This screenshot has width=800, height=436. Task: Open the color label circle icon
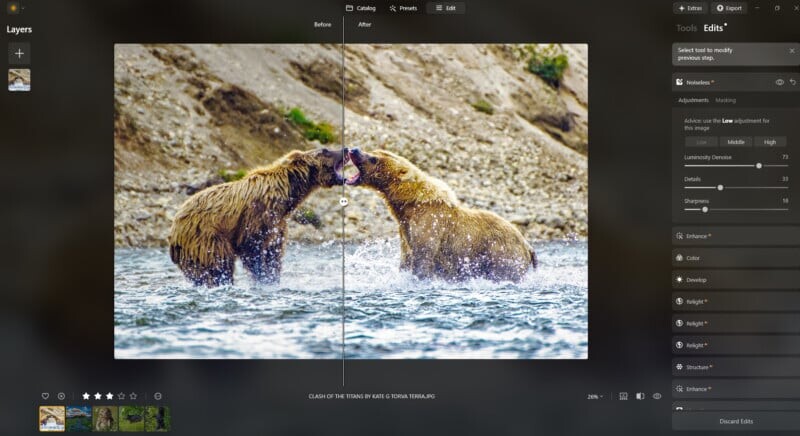click(x=157, y=396)
